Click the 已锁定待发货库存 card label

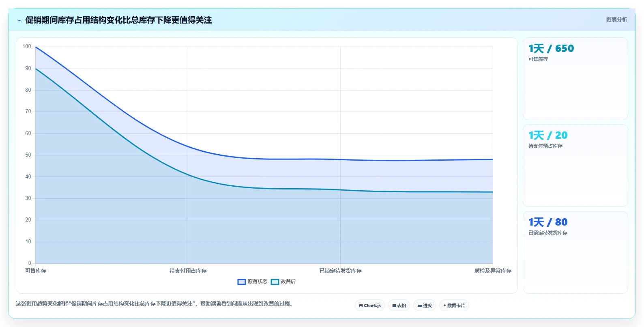coord(548,233)
